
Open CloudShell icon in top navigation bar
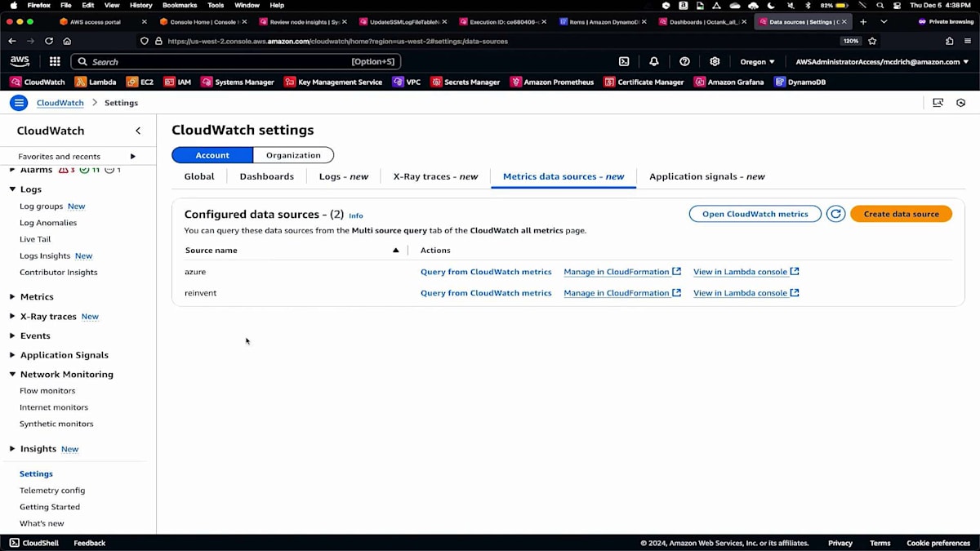tap(624, 61)
